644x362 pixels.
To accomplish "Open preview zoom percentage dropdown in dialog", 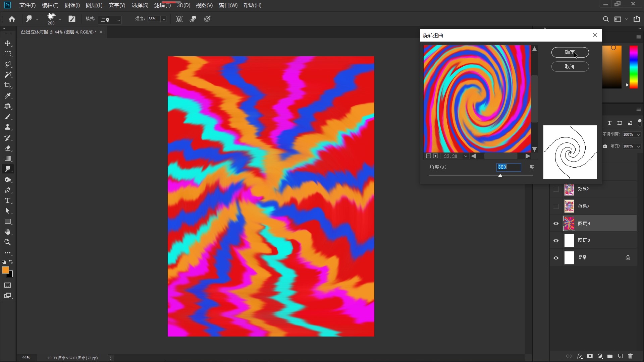I will pyautogui.click(x=466, y=156).
